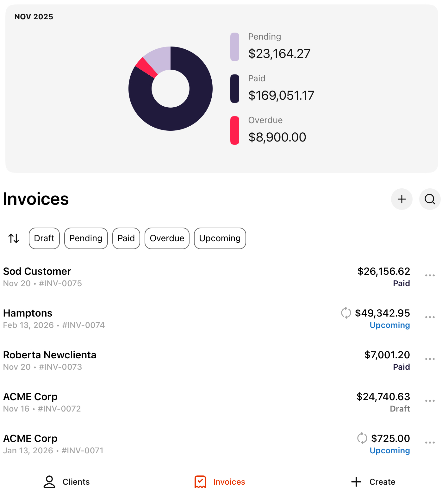Click the sort arrows icon
448x497 pixels.
click(14, 238)
